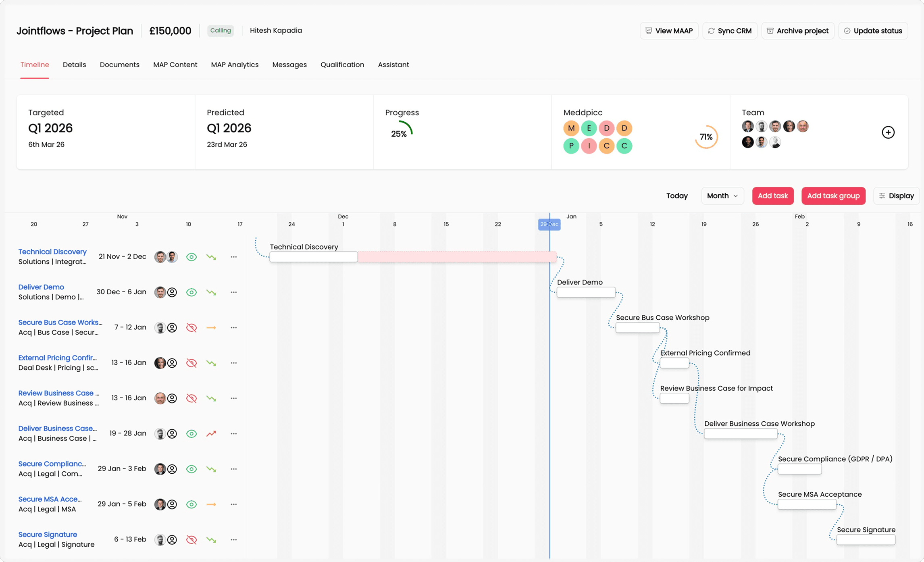This screenshot has height=562, width=924.
Task: Click the Add task group button
Action: [x=833, y=196]
